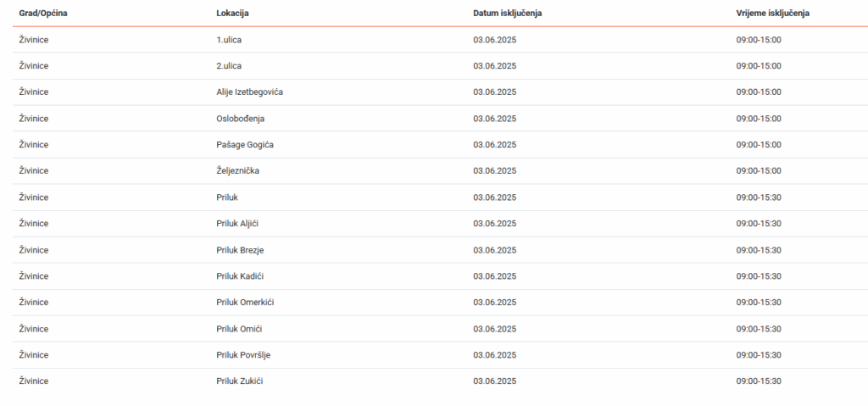Click the Pašage Gogića location entry
This screenshot has width=868, height=406.
(245, 145)
